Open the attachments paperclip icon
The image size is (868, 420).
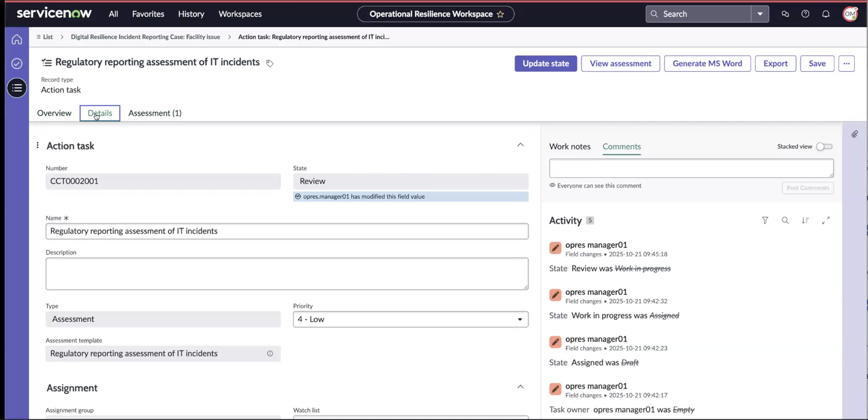coord(855,134)
